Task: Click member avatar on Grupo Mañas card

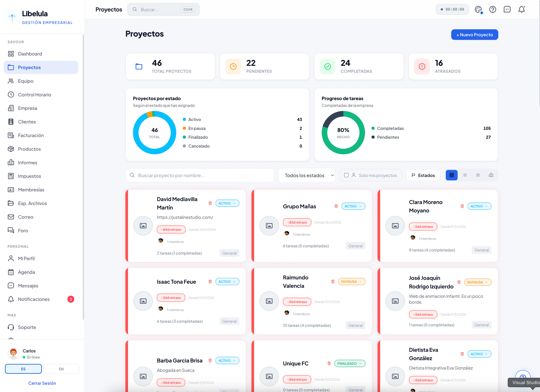Action: tap(287, 233)
